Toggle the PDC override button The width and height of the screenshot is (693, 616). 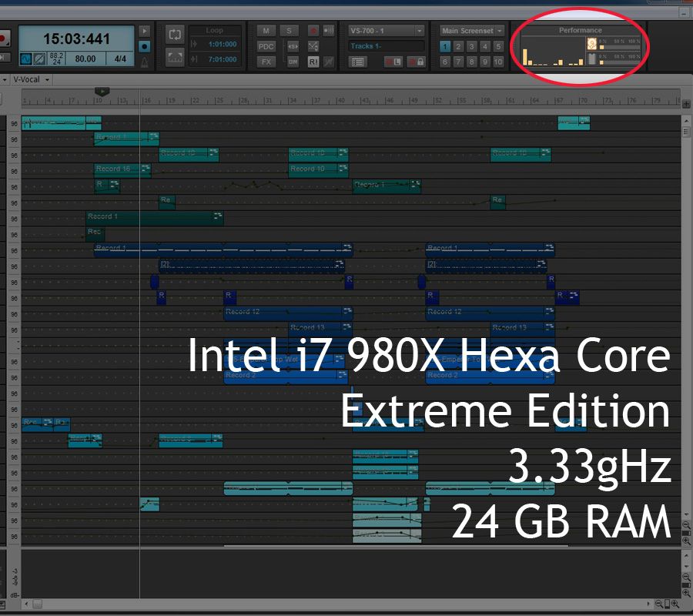266,46
